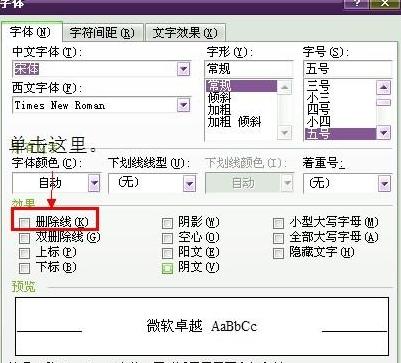Viewport: 401px width, 363px height.
Task: Select 常规 in the font style list
Action: coord(242,86)
